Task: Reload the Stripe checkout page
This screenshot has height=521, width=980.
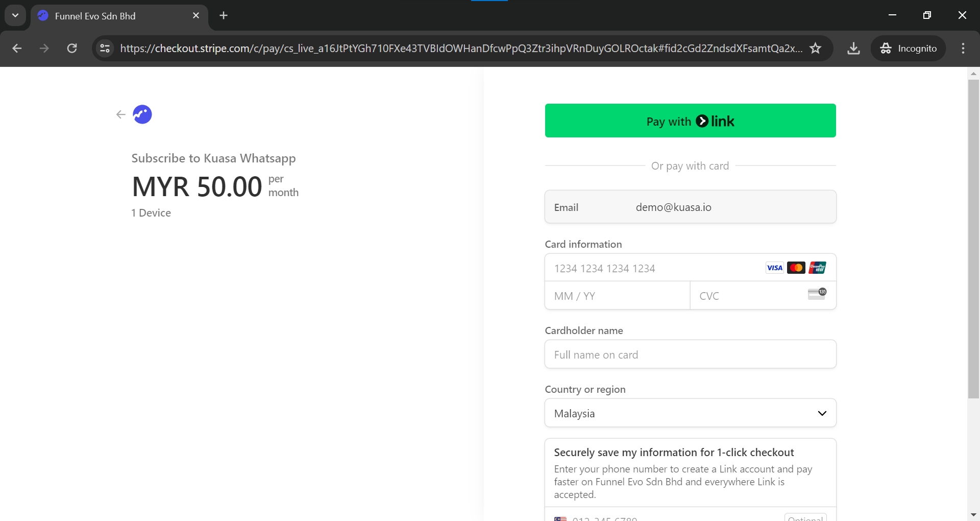Action: pyautogui.click(x=72, y=49)
